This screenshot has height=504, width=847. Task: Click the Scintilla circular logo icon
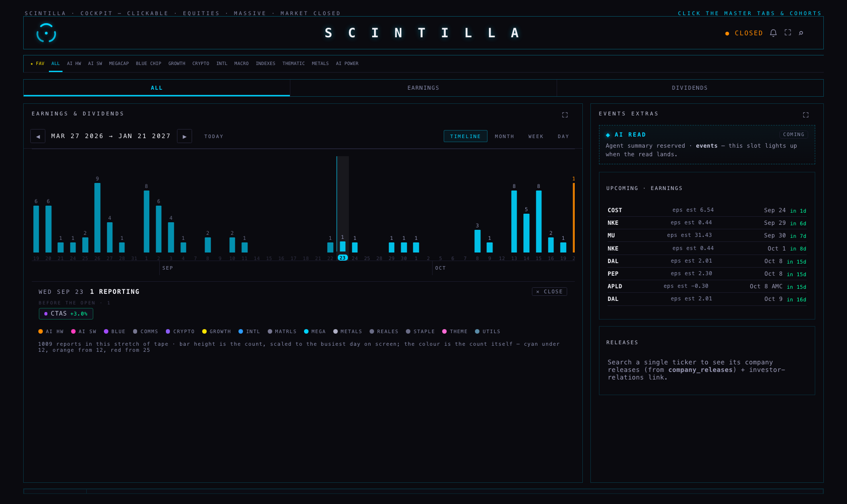point(46,33)
